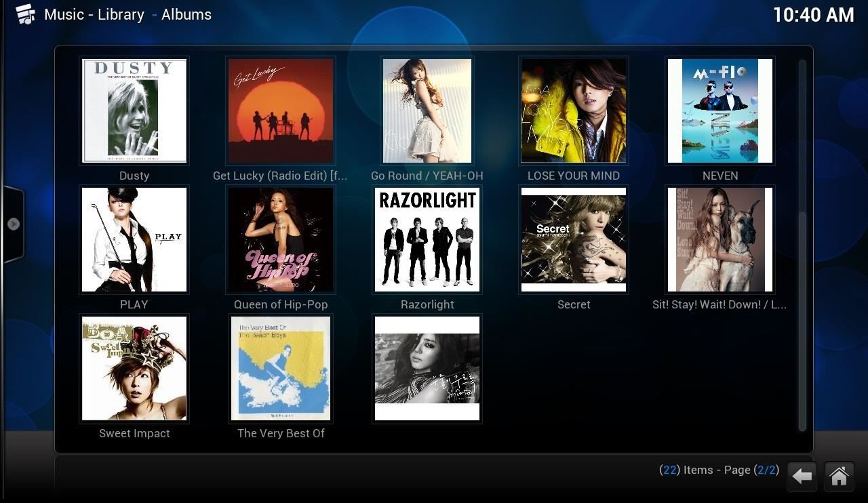This screenshot has width=868, height=503.
Task: Click the LOSE YOUR MIND title
Action: pos(574,176)
